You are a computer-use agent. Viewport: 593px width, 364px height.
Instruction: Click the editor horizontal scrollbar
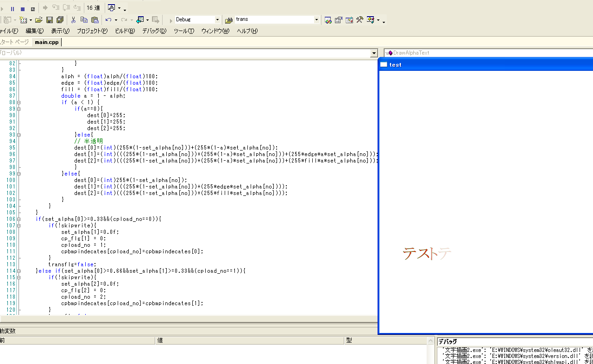click(x=189, y=319)
